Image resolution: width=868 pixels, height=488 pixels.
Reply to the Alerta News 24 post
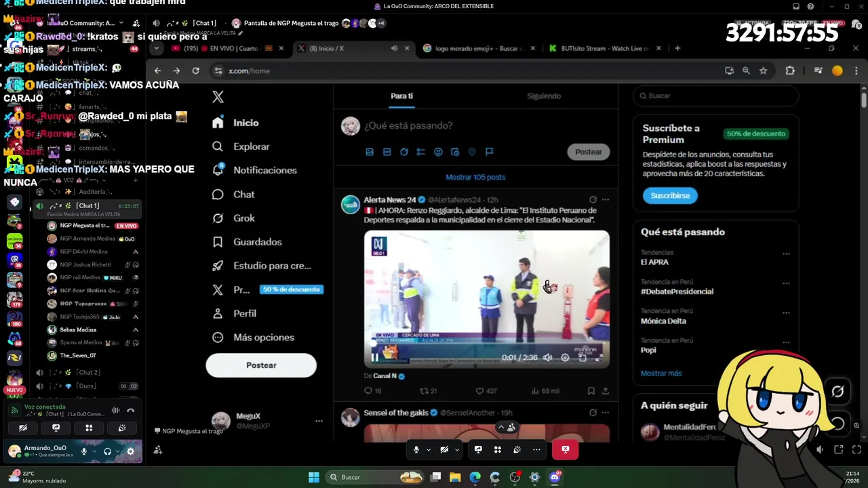372,391
